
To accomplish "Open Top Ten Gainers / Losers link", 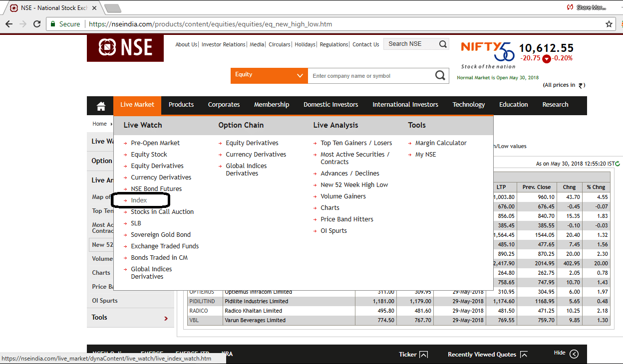I will [x=356, y=143].
